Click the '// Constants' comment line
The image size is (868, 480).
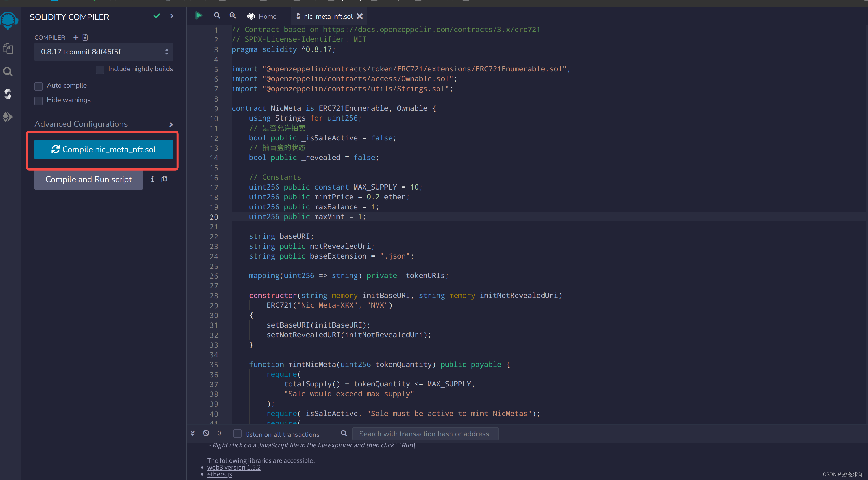[x=275, y=177]
